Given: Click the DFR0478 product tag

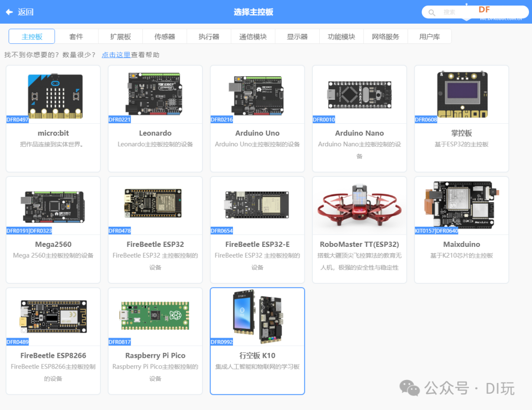Looking at the screenshot, I should point(119,231).
